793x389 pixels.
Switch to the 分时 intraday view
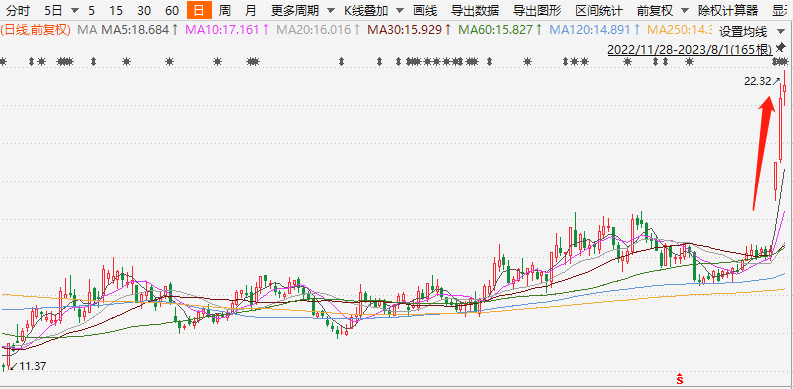click(x=19, y=10)
